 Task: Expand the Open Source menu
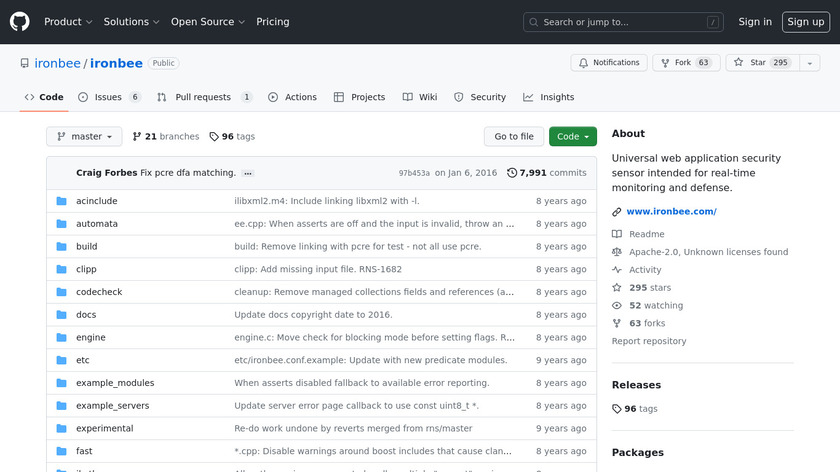click(x=208, y=22)
